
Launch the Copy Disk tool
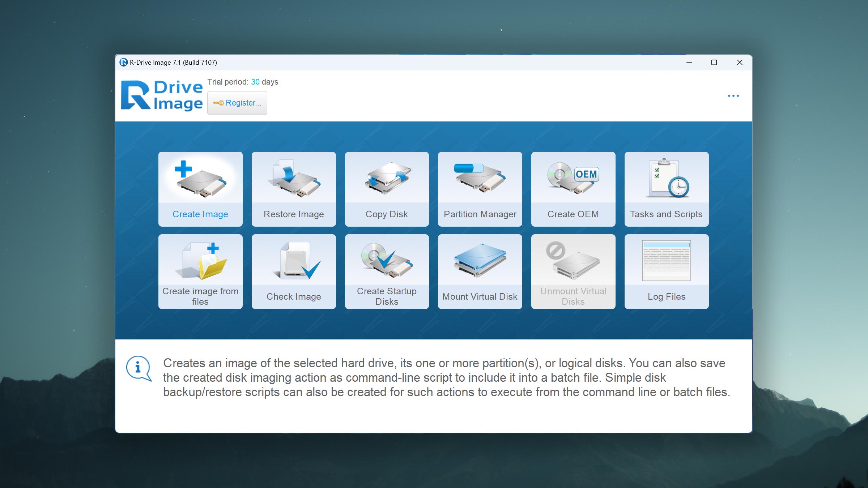click(x=387, y=189)
